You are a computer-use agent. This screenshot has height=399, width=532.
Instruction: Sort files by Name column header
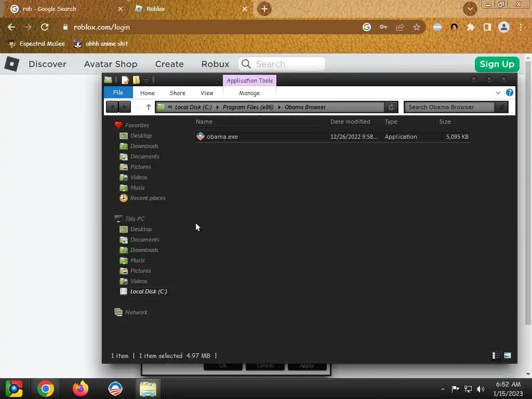coord(204,122)
